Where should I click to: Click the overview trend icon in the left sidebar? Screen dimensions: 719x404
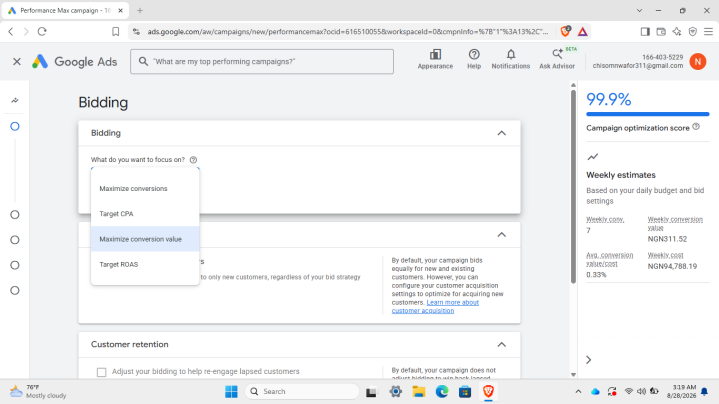coord(15,100)
